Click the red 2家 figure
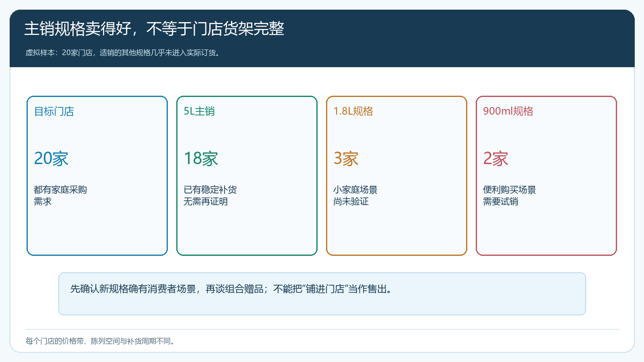The height and width of the screenshot is (362, 644). point(495,158)
